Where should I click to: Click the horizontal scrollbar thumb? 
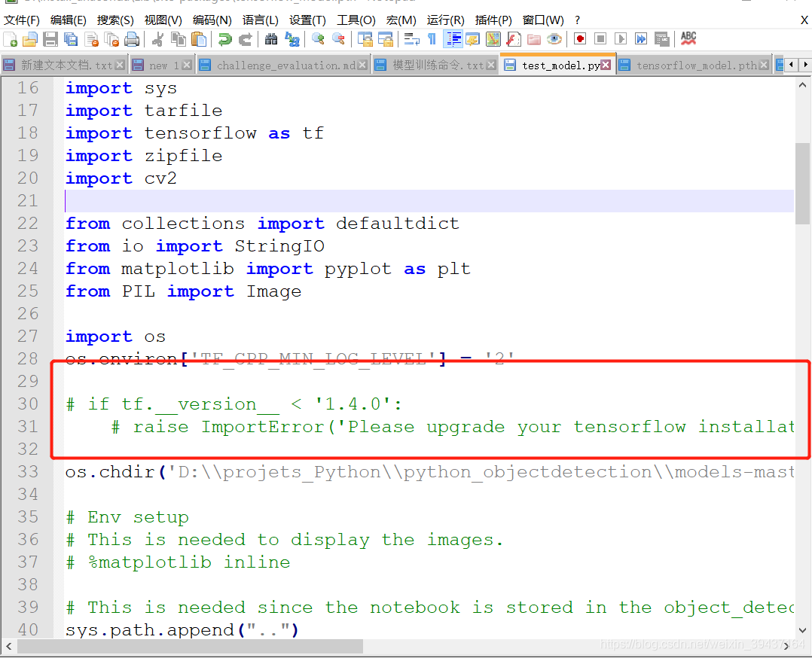[x=191, y=646]
